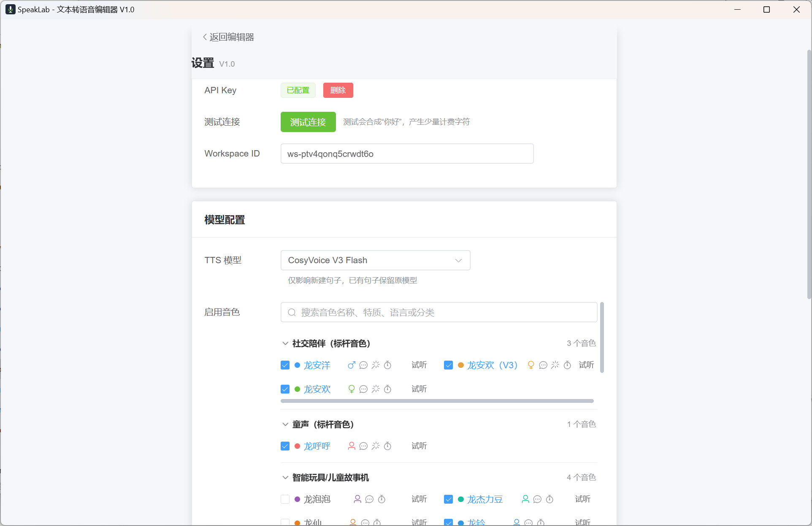Preview 龙杰力豆 voice with 试听
This screenshot has height=526, width=812.
click(x=582, y=499)
